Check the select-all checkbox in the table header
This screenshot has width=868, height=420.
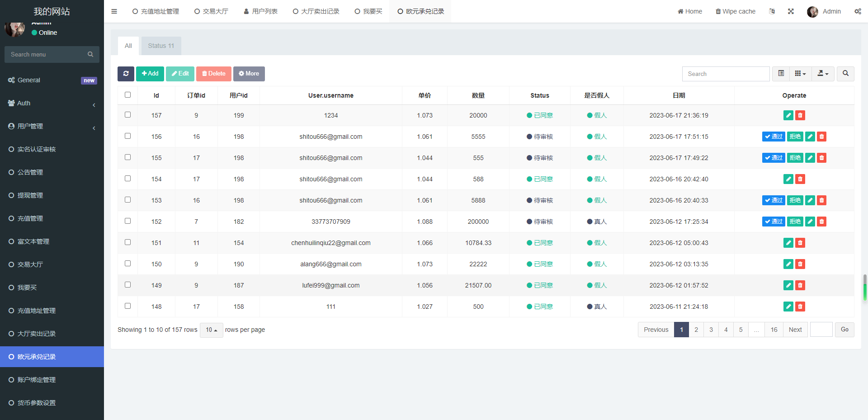click(127, 95)
